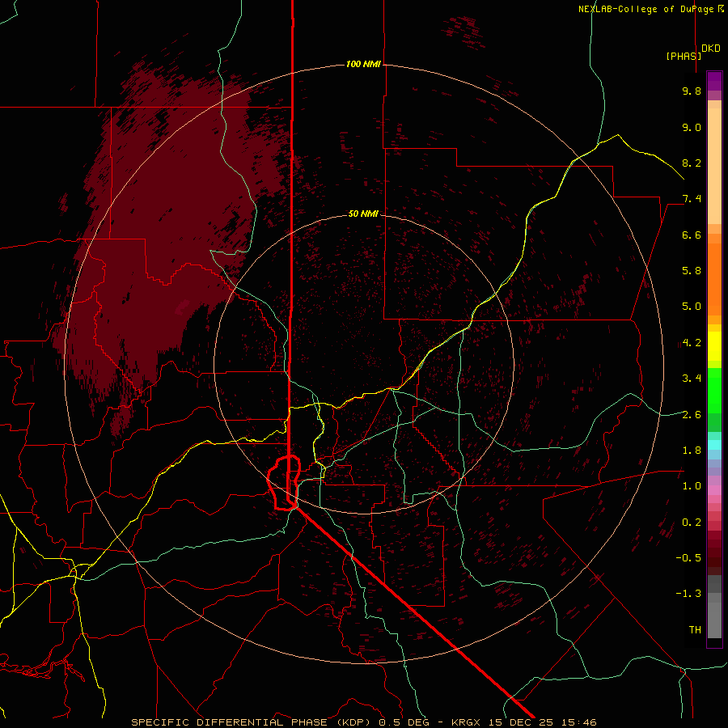Select the -0.5 scale label
This screenshot has height=728, width=728.
pos(688,558)
